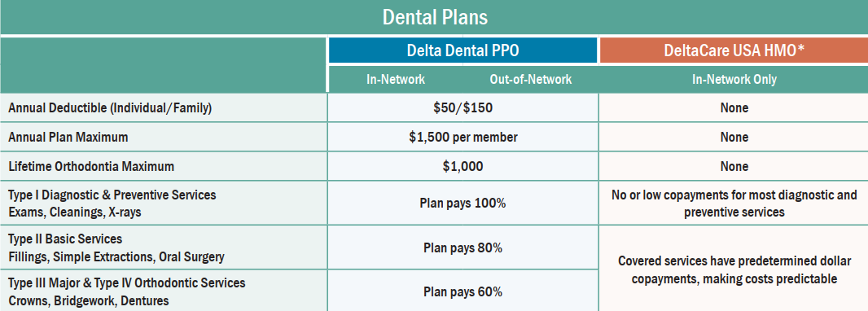
Task: Click the In-Network Only subheader
Action: pos(734,79)
